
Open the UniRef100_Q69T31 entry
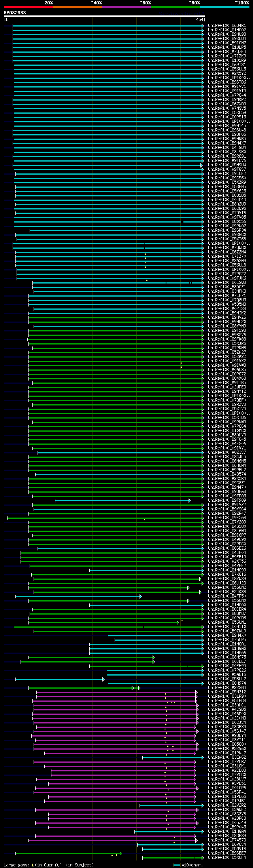tap(227, 65)
